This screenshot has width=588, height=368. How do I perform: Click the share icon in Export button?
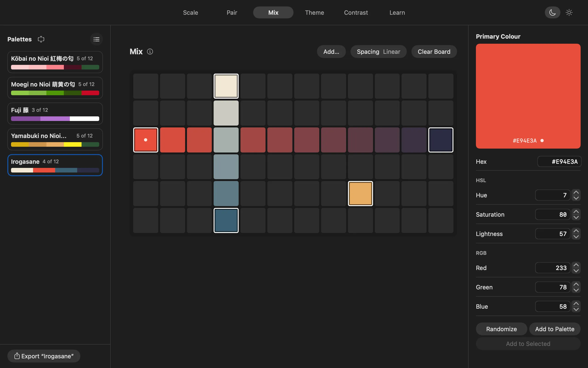17,356
